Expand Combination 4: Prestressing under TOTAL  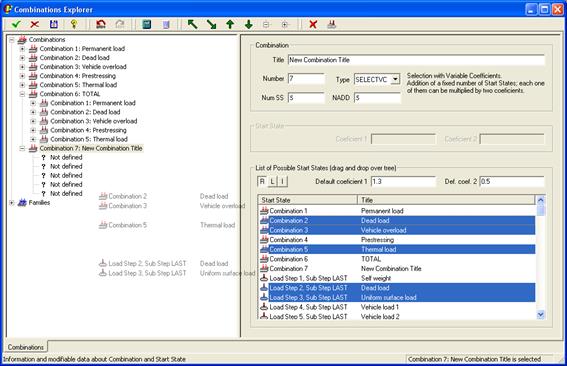(33, 130)
